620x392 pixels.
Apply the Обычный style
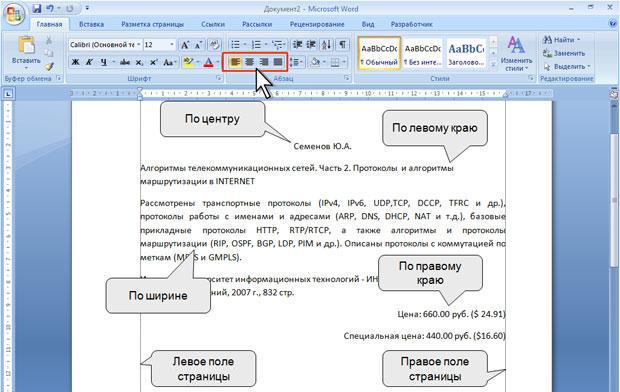pos(379,54)
